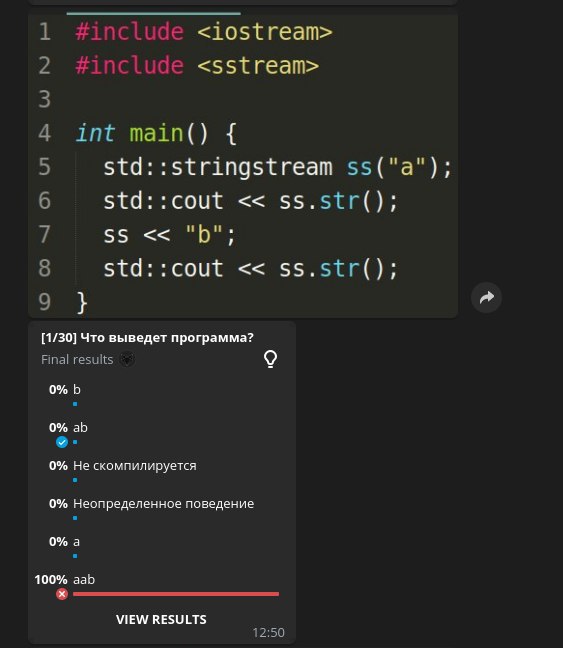Click the ss << "b"; code line

coord(169,234)
